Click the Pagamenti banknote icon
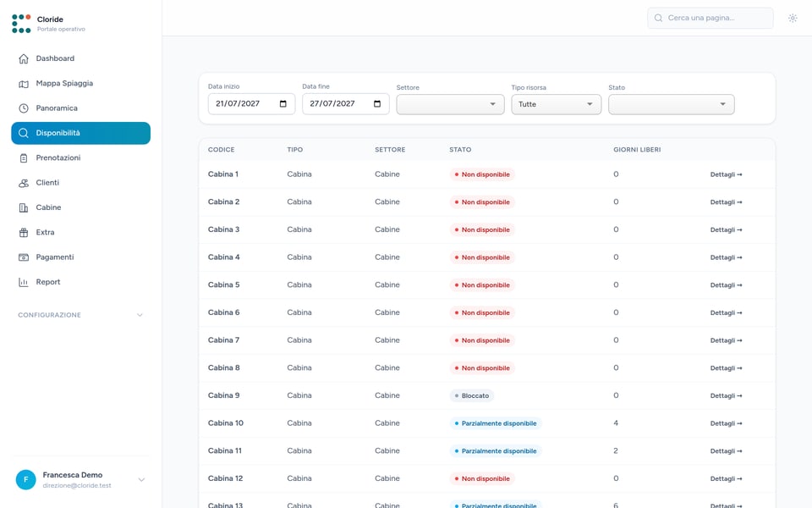Image resolution: width=812 pixels, height=508 pixels. pyautogui.click(x=24, y=257)
